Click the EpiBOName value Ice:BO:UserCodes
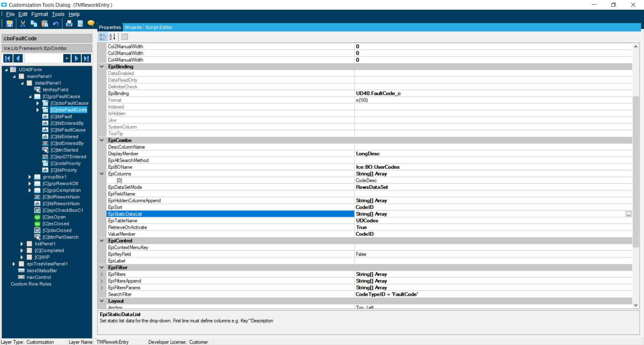This screenshot has height=345, width=644. pos(378,167)
